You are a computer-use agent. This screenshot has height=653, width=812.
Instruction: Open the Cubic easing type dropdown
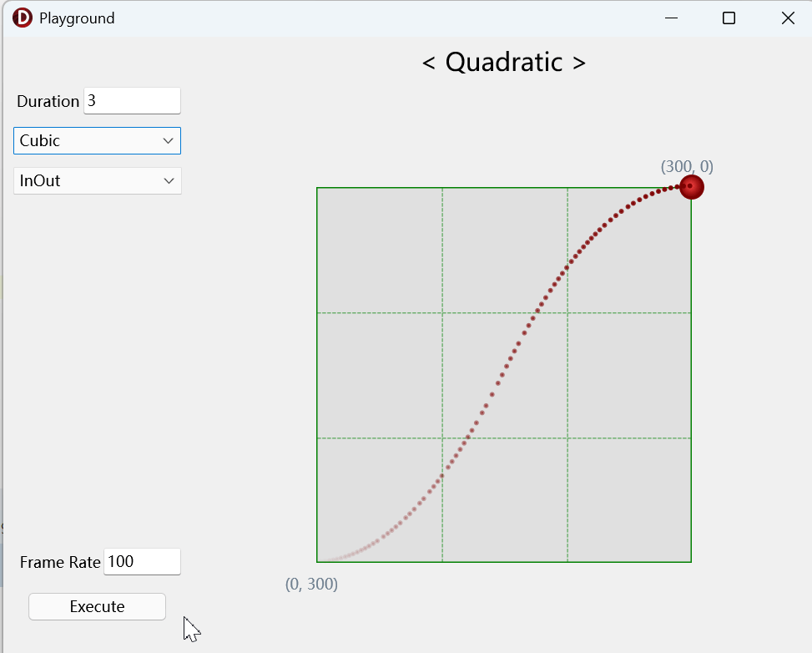[97, 141]
